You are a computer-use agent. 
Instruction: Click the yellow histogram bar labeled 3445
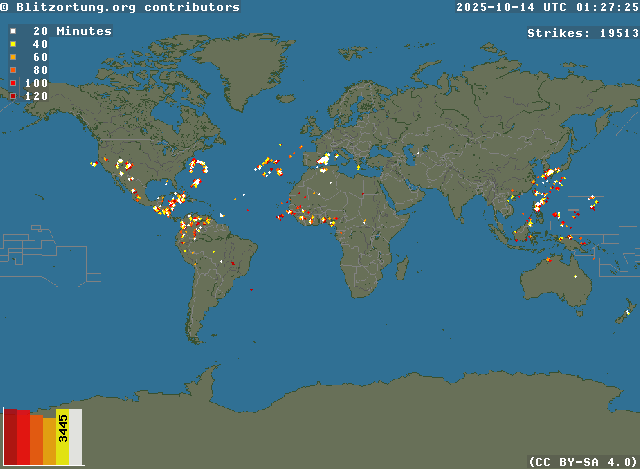click(63, 437)
